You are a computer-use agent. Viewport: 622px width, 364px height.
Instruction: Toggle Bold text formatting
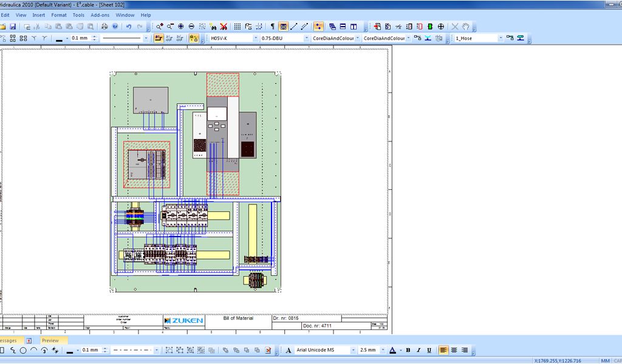coord(408,350)
